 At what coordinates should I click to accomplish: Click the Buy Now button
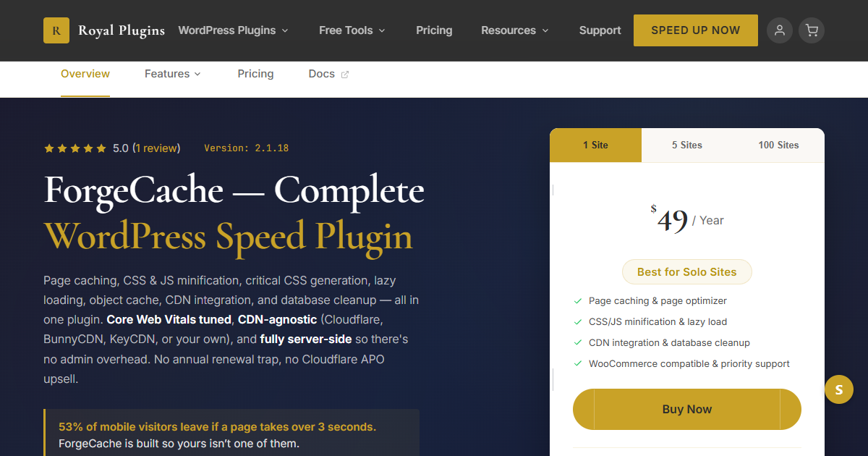pyautogui.click(x=687, y=409)
